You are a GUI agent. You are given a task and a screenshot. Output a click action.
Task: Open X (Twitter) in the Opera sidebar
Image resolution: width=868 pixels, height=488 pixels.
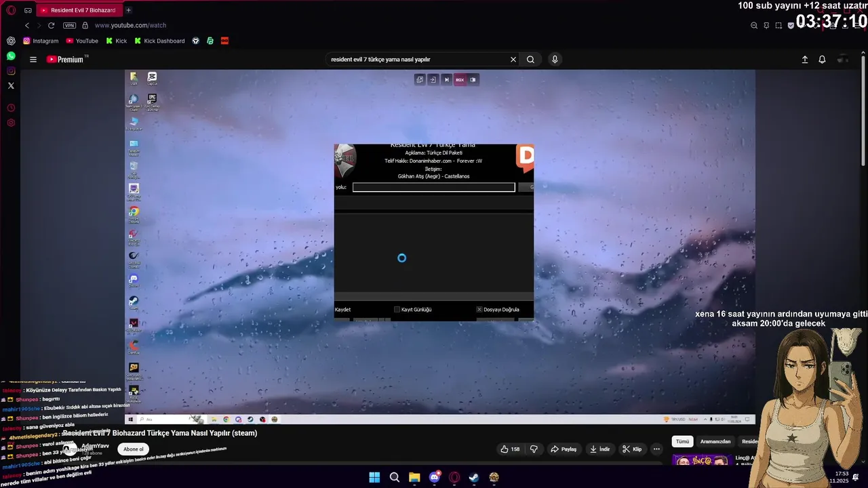11,85
